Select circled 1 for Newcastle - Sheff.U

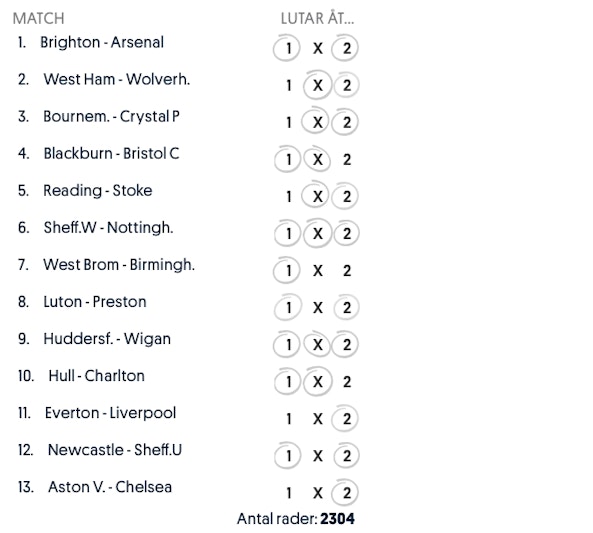point(287,456)
